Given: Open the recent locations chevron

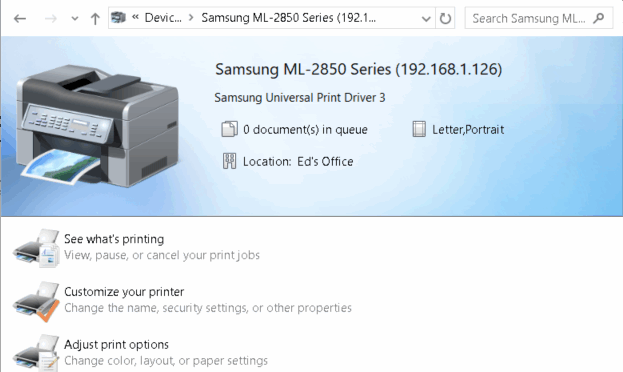Looking at the screenshot, I should click(74, 19).
